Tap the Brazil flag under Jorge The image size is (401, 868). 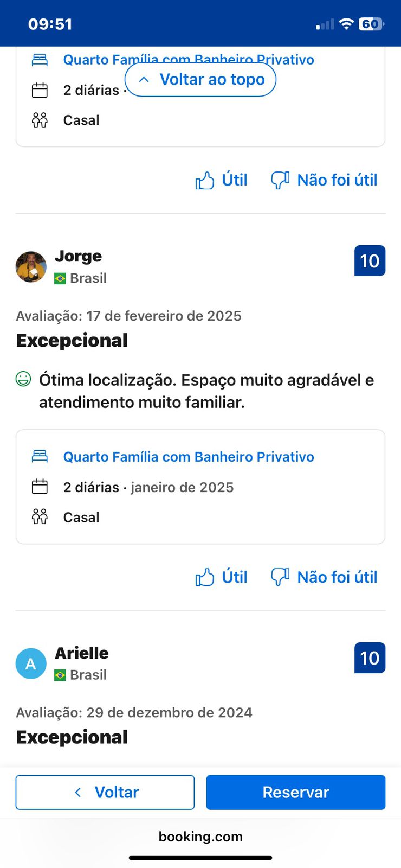pyautogui.click(x=60, y=278)
